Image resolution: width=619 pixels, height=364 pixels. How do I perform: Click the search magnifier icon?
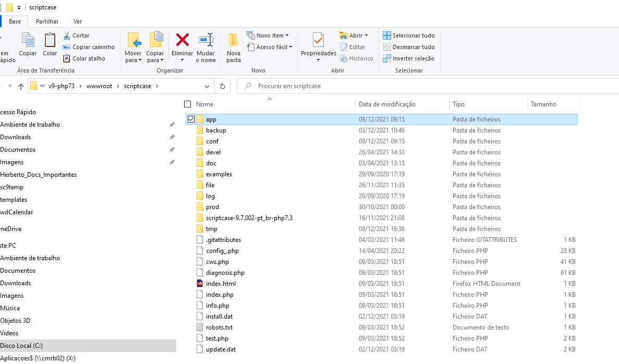pyautogui.click(x=248, y=86)
